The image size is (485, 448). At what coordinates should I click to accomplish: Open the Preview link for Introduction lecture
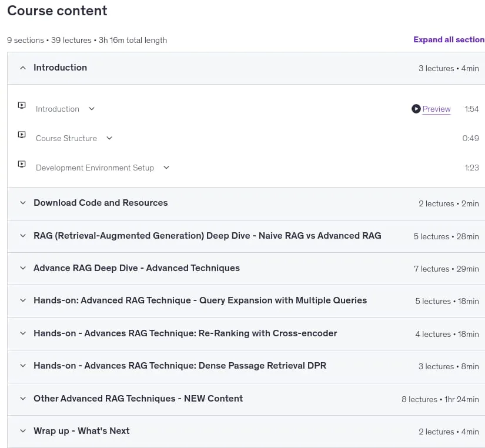(436, 109)
